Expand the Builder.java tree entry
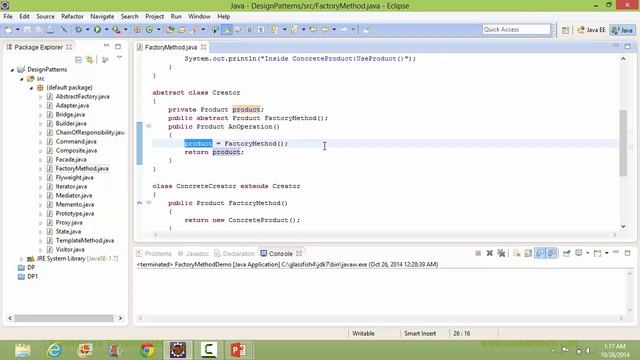640x360 pixels. (x=40, y=124)
